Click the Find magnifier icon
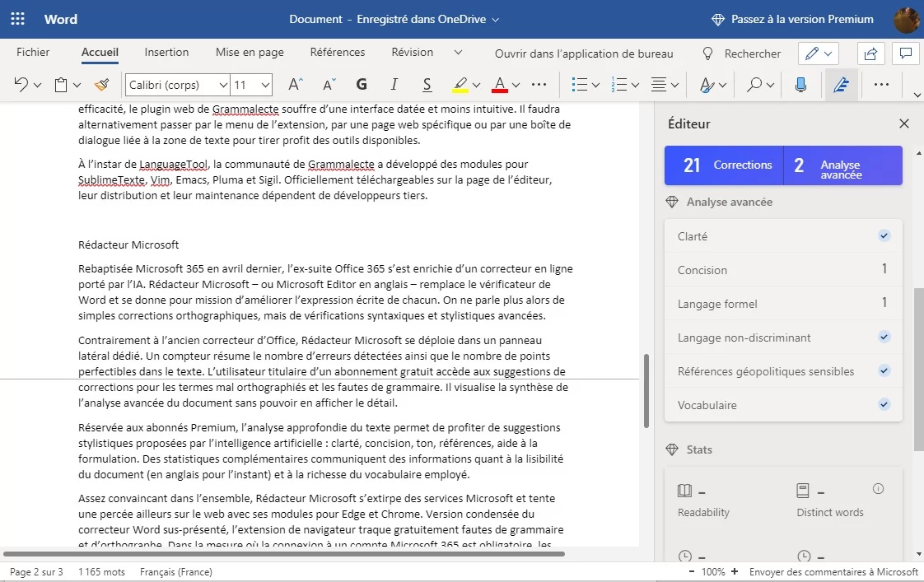 pos(754,85)
